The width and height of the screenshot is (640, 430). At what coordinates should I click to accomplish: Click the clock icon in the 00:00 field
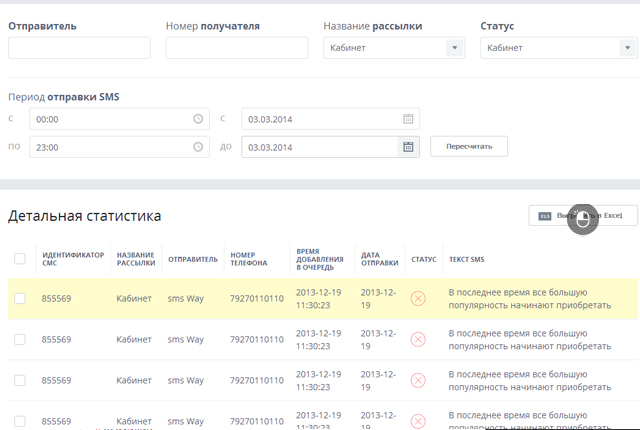198,119
